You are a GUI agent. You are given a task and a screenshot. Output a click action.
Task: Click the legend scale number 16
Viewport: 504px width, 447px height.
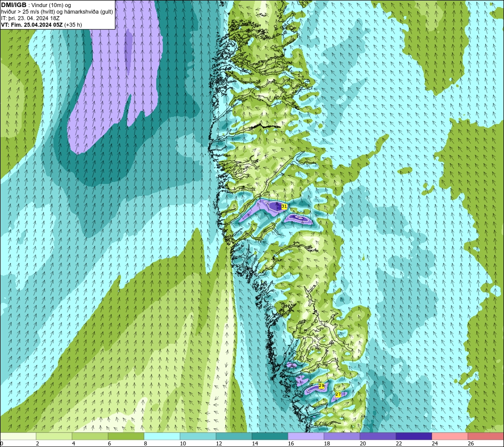(x=291, y=443)
